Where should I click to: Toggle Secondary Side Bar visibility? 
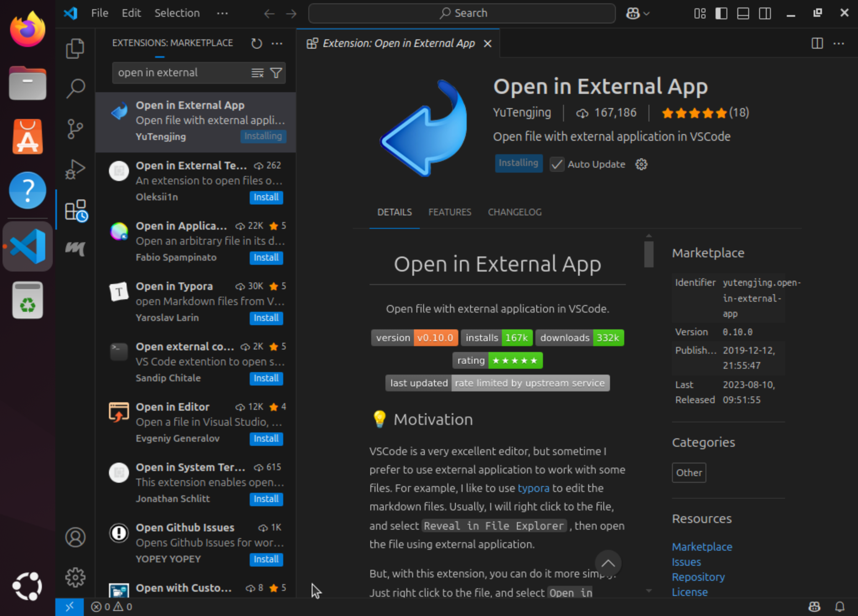pos(765,13)
